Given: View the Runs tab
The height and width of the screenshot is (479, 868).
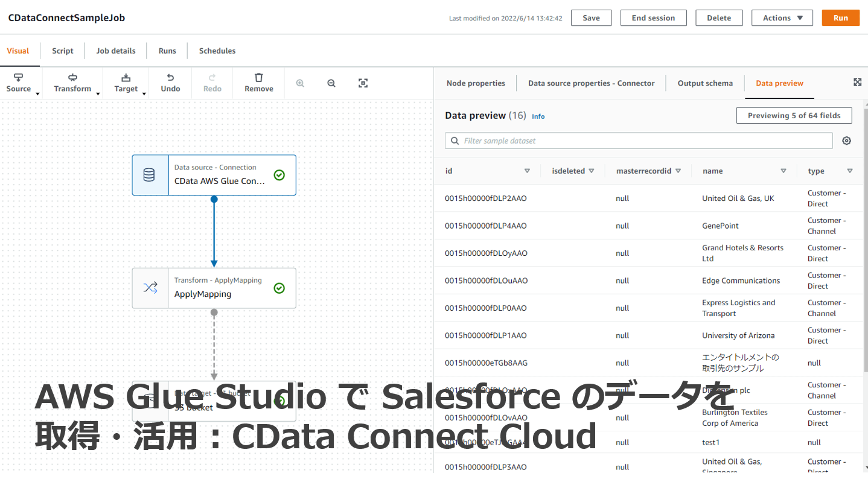Looking at the screenshot, I should coord(167,51).
